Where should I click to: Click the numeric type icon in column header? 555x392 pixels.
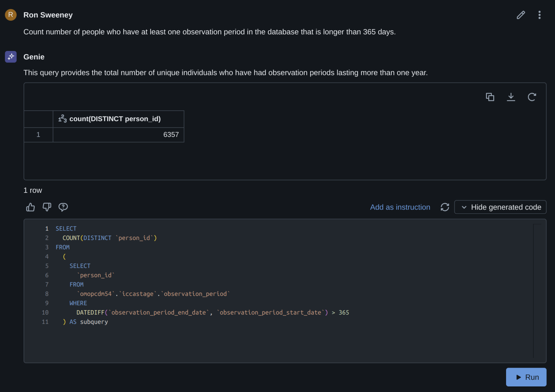point(62,119)
